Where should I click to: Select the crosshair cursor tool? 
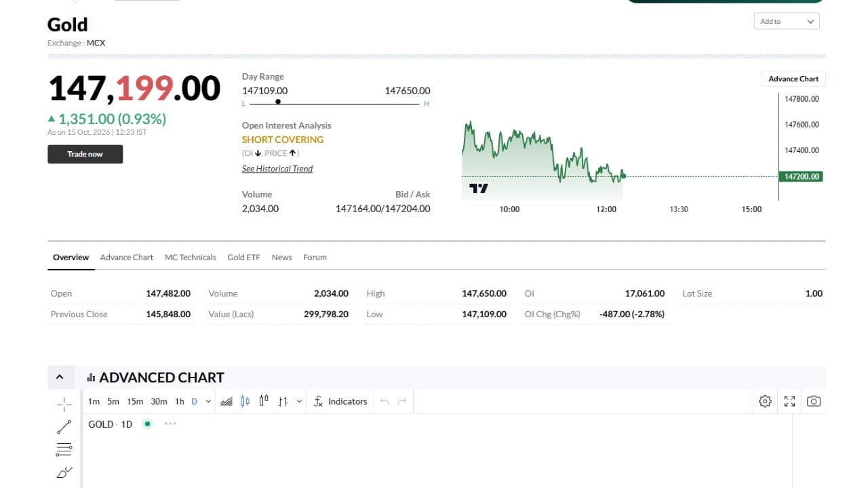(x=64, y=405)
